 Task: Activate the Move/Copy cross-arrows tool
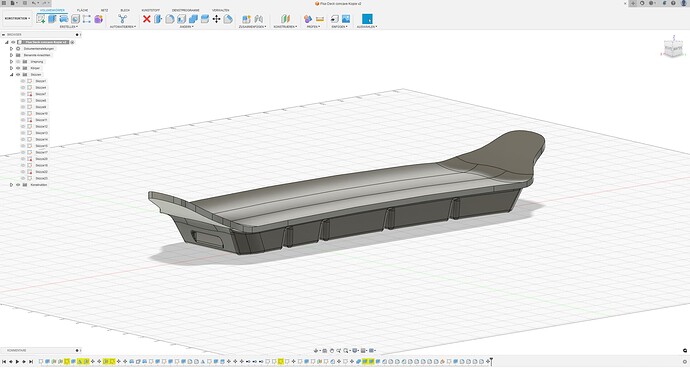coord(216,18)
